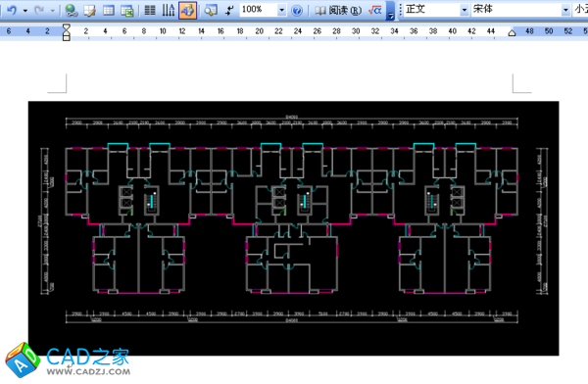This screenshot has width=588, height=384.
Task: Click the Microsoft Word Help icon
Action: click(x=297, y=11)
